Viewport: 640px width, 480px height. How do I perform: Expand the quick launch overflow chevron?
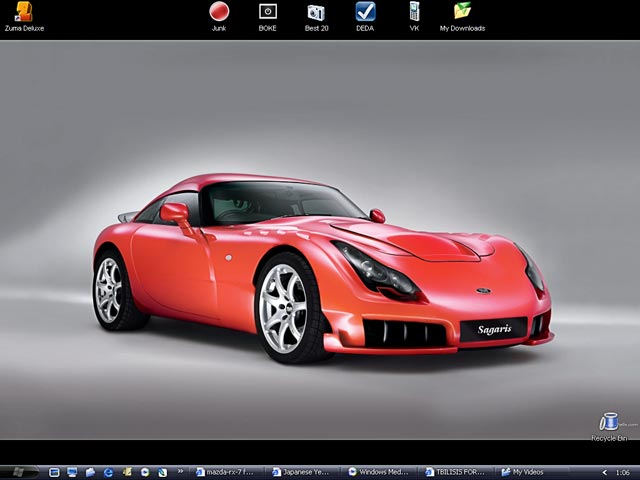click(x=180, y=471)
